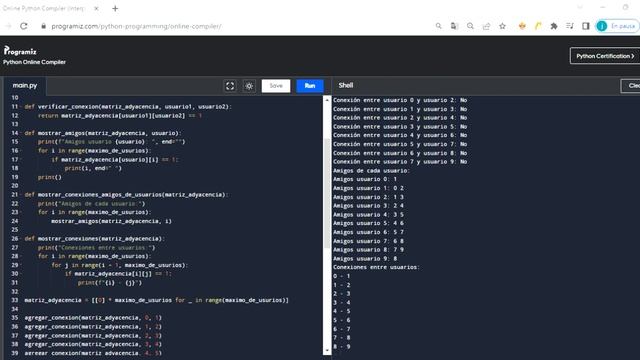Click the yellow pencil extension icon

pos(538,26)
